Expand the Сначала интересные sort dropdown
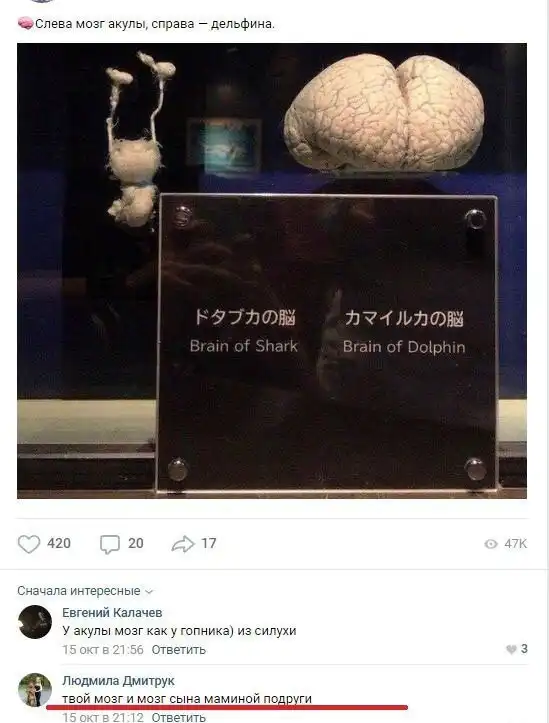The width and height of the screenshot is (549, 723). coord(85,591)
